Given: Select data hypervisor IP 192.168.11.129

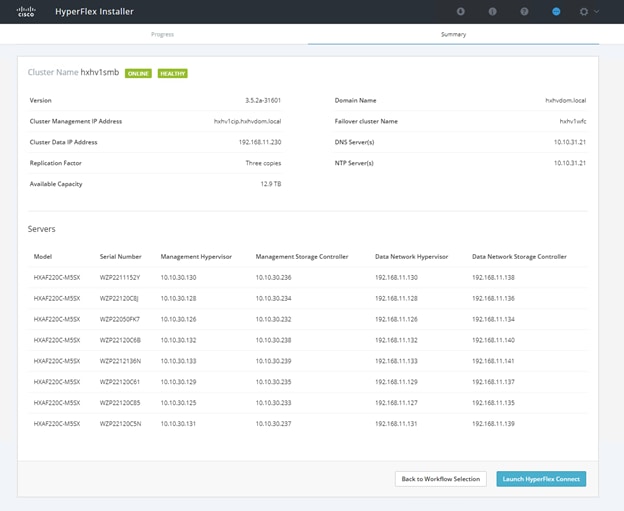Looking at the screenshot, I should coord(396,382).
